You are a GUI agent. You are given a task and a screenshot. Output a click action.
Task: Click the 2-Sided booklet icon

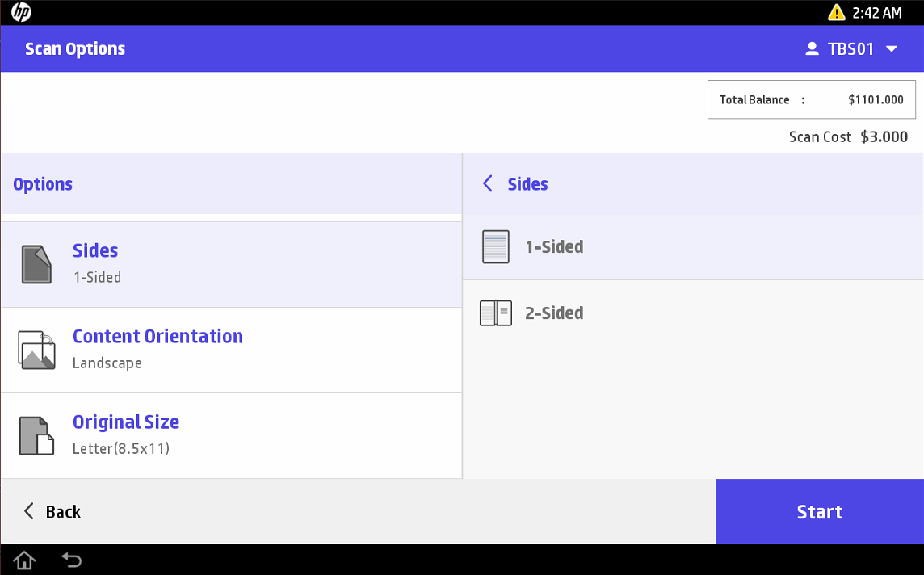click(496, 313)
